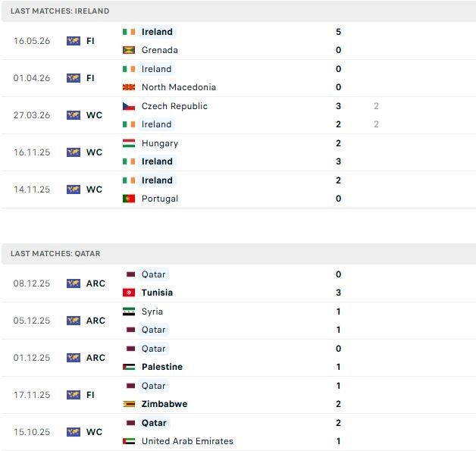The width and height of the screenshot is (476, 451).
Task: Click the Zimbabwe flag icon
Action: click(129, 404)
